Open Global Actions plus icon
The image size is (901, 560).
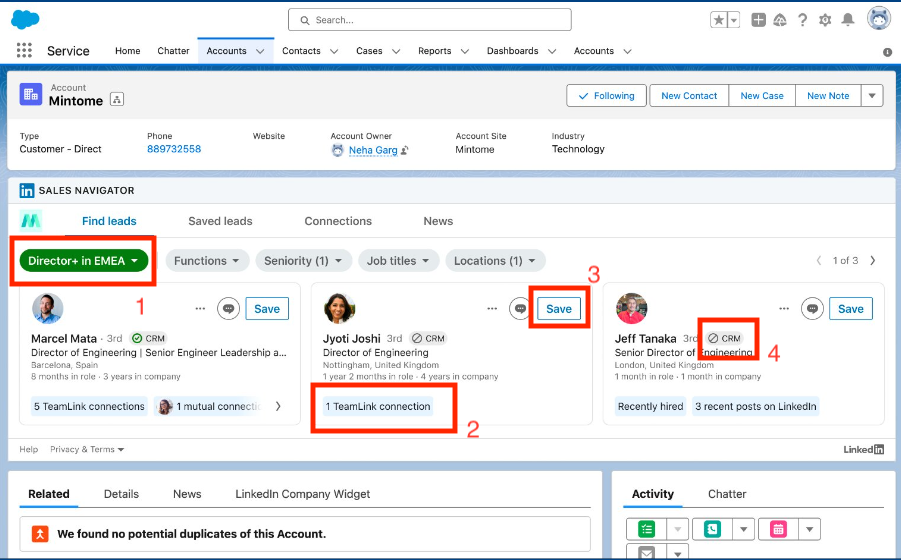758,20
